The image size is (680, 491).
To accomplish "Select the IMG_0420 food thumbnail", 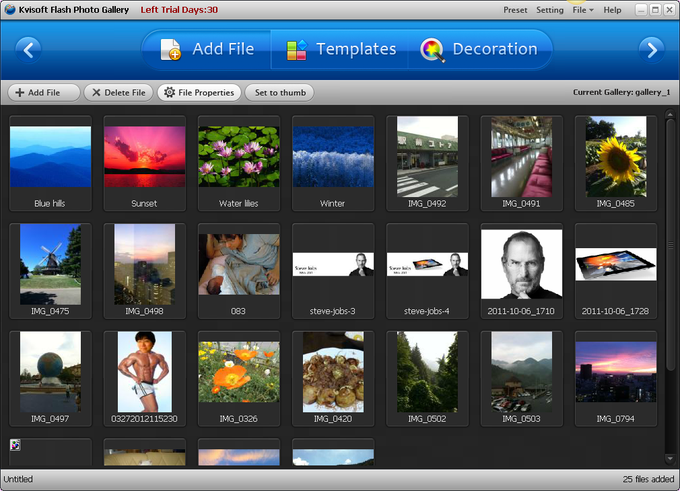I will 333,379.
